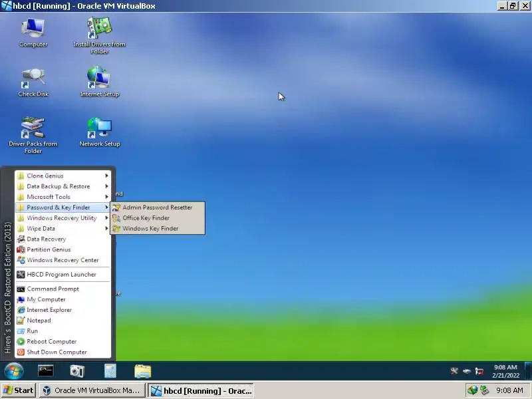This screenshot has width=532, height=399.
Task: Click the Microsoft Tools folder icon
Action: 21,197
